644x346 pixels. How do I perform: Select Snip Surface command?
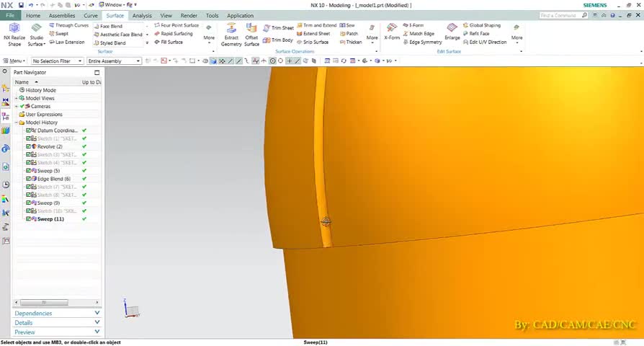pyautogui.click(x=312, y=42)
